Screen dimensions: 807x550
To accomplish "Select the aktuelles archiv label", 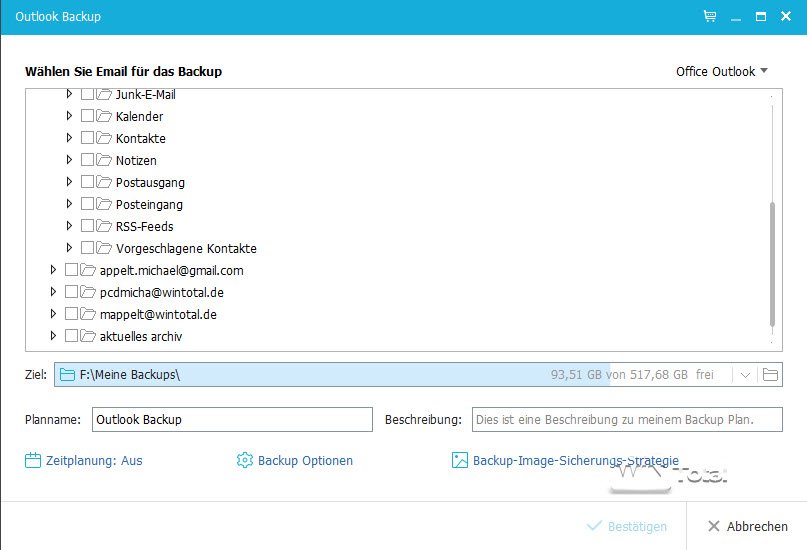I will [x=141, y=336].
